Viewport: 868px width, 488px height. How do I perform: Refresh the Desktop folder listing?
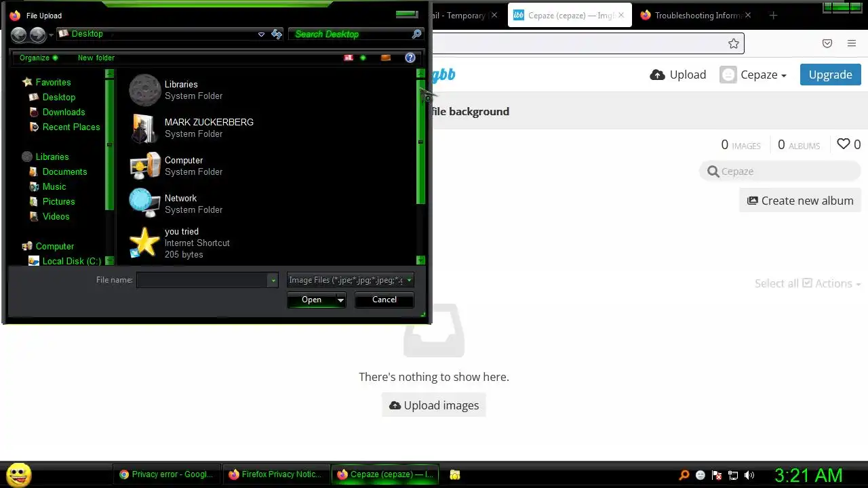[277, 34]
